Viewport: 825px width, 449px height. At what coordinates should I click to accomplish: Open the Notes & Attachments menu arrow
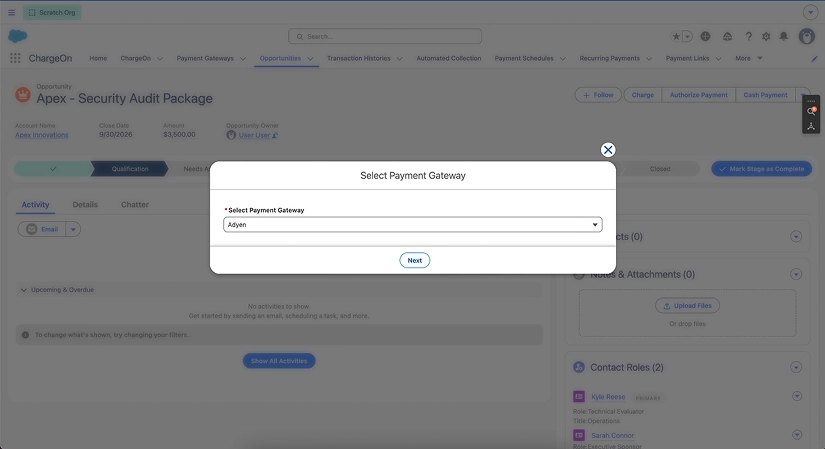[796, 274]
